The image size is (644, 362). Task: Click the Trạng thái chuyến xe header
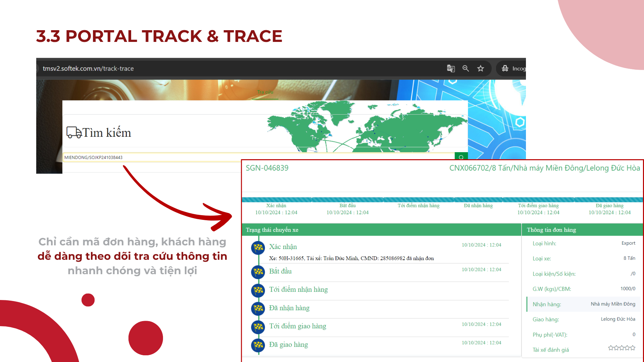(x=272, y=230)
